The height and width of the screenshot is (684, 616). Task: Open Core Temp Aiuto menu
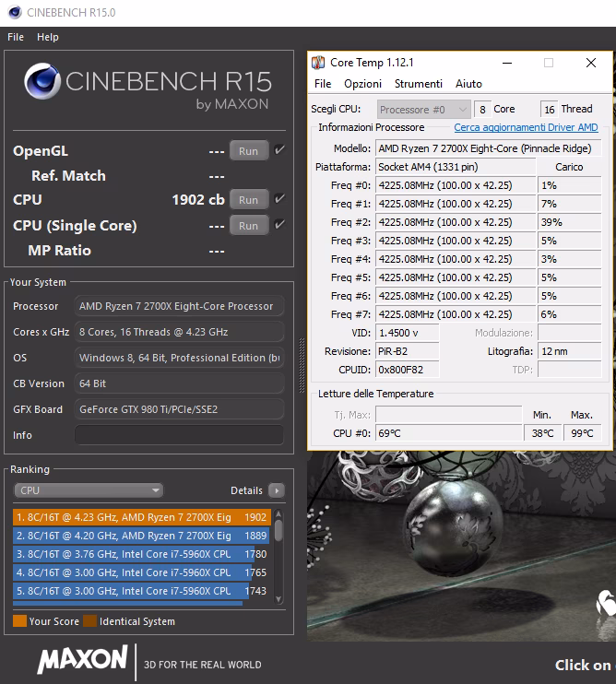(x=468, y=84)
